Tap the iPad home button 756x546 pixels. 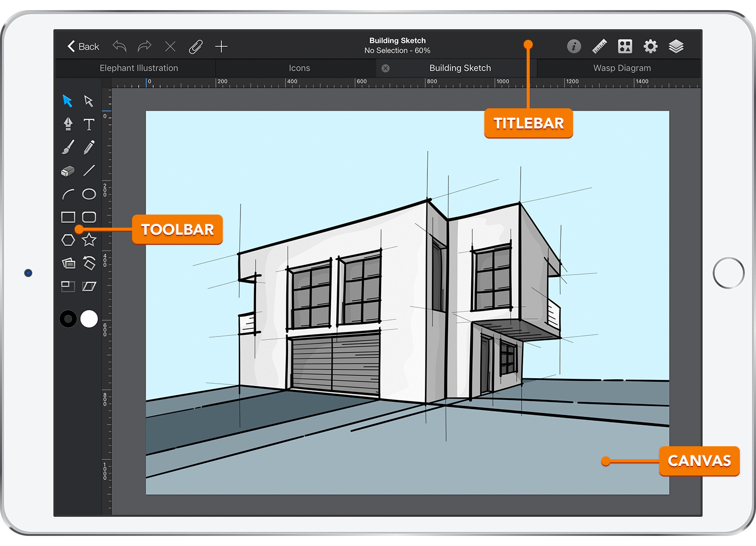click(729, 273)
